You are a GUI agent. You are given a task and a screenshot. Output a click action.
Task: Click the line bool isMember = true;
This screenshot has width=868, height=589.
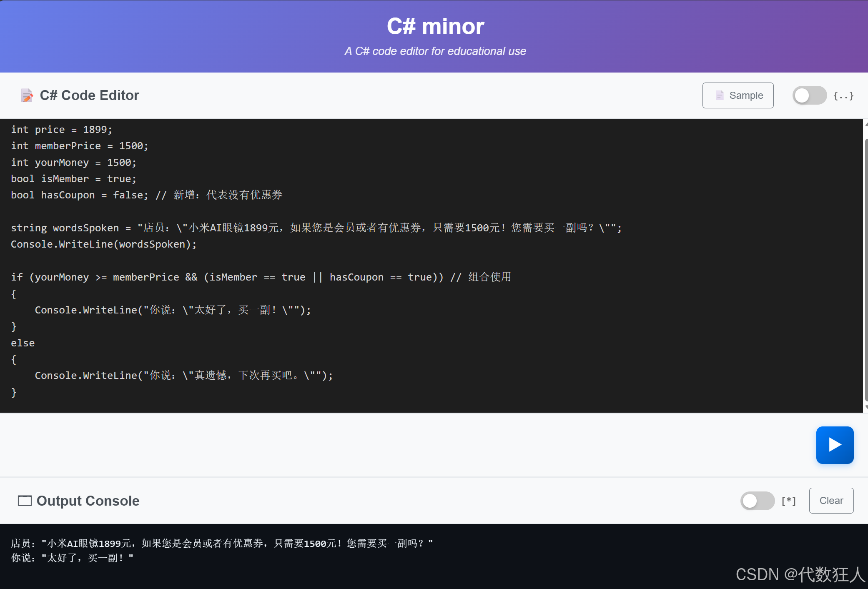pyautogui.click(x=73, y=178)
